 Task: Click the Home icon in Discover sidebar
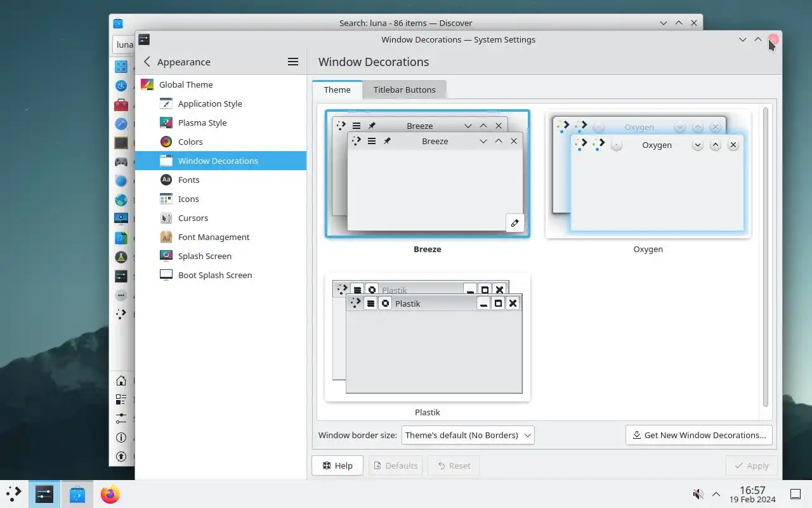pyautogui.click(x=121, y=381)
